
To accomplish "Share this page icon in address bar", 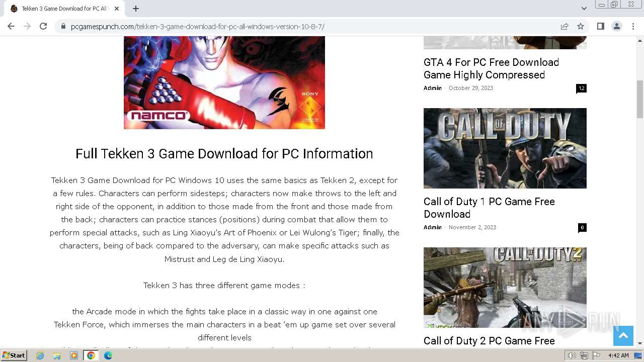I will pos(565,26).
